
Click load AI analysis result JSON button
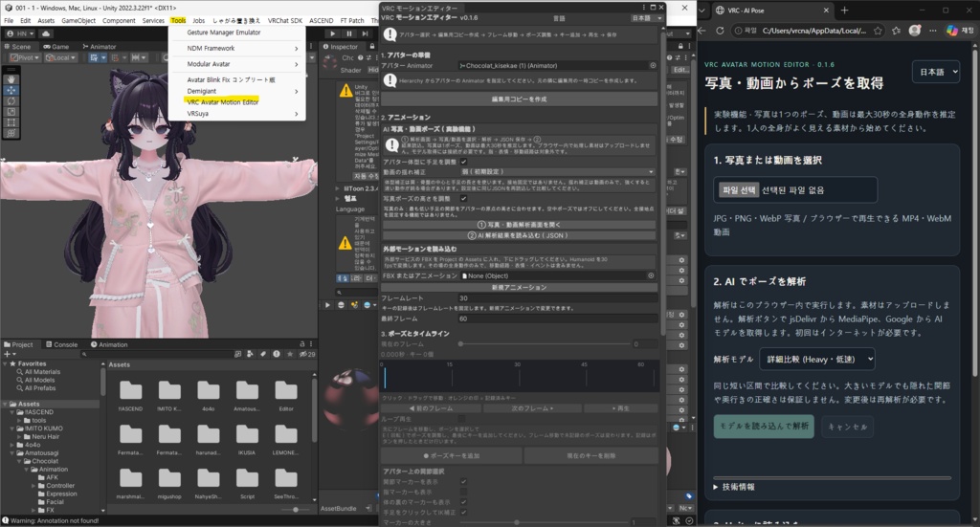coord(519,235)
